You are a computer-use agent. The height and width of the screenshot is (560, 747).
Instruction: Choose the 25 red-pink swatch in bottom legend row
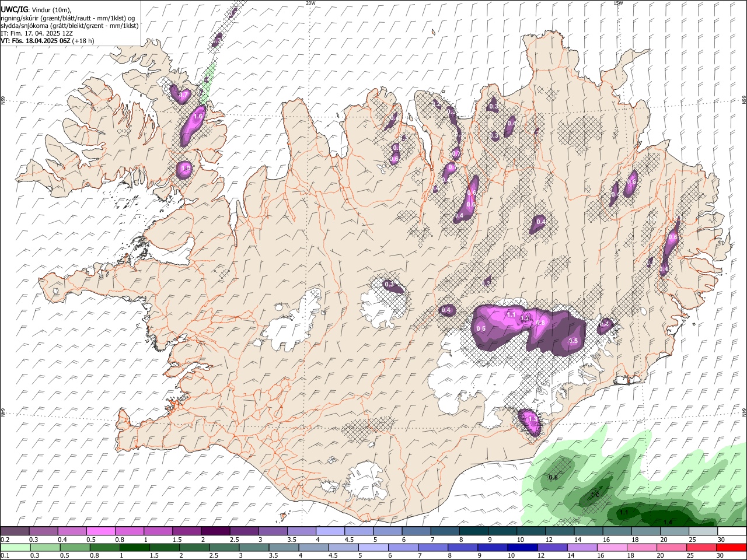(x=700, y=548)
